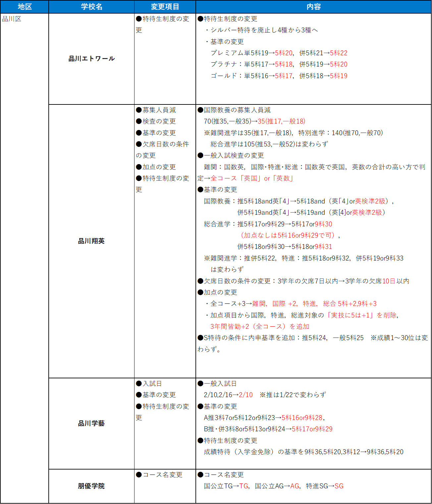Click the ※難関進学：推併5科22 note line

point(304,258)
